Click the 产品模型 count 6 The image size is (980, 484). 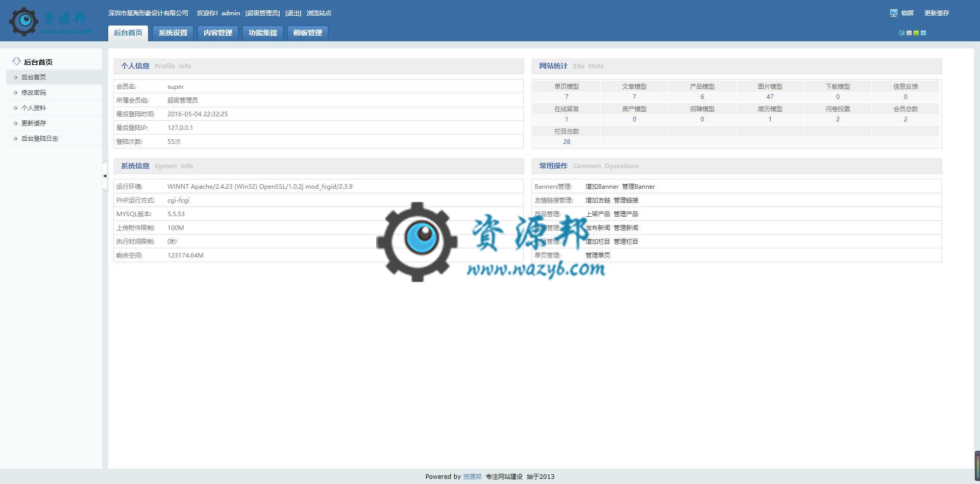[x=702, y=97]
